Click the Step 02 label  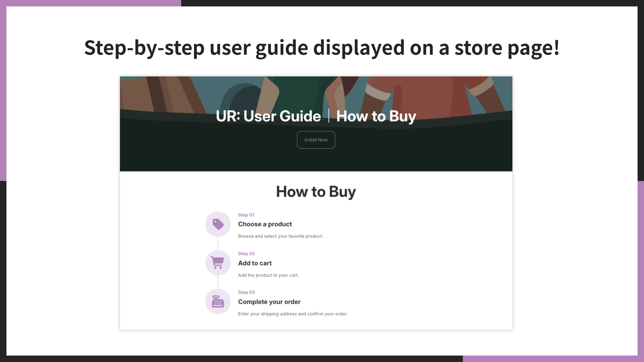pyautogui.click(x=246, y=253)
